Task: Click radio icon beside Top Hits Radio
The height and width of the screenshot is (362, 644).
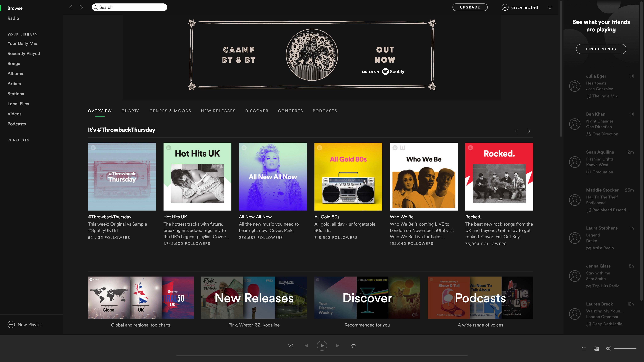Action: click(588, 286)
